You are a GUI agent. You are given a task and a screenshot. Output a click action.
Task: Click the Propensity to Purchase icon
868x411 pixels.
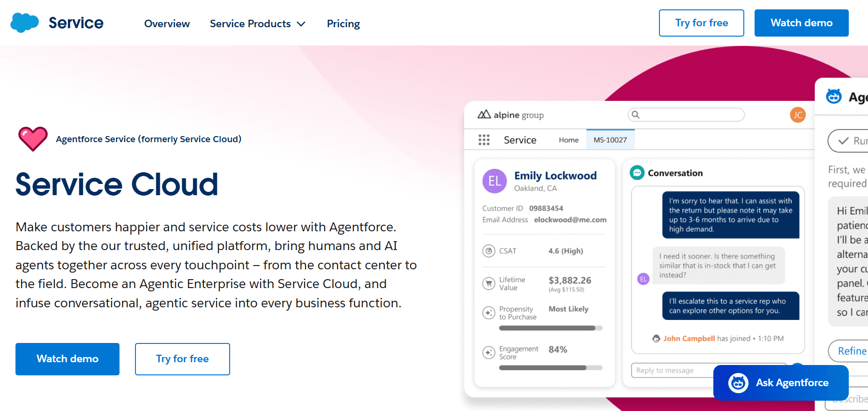click(489, 313)
